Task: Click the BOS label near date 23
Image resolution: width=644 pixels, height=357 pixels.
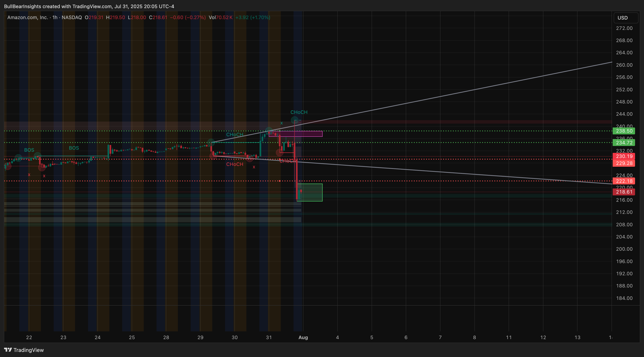Action: point(74,148)
